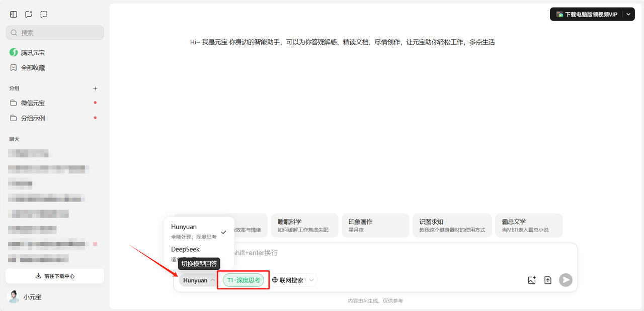Pick the 睡眠科学 suggestion card
The width and height of the screenshot is (644, 311).
[x=304, y=226]
